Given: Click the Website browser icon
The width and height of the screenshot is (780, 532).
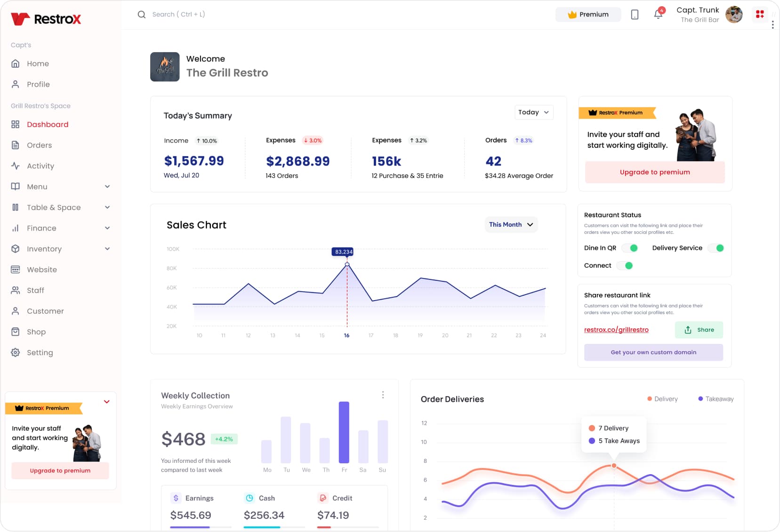Looking at the screenshot, I should 16,270.
